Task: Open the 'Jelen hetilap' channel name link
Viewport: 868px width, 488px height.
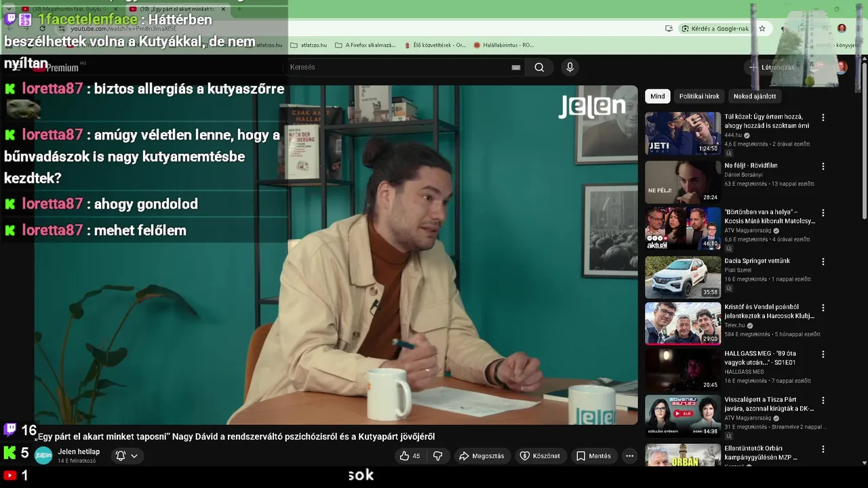Action: [79, 451]
